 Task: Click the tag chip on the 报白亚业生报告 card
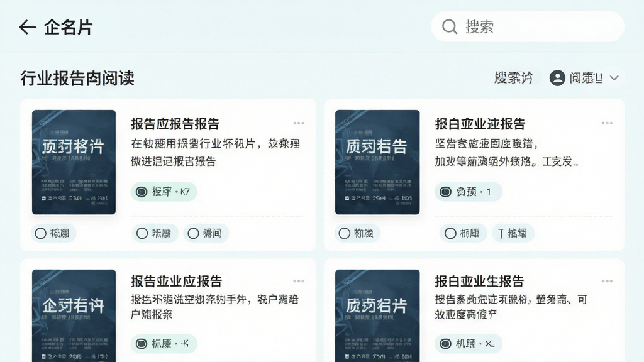coord(468,344)
